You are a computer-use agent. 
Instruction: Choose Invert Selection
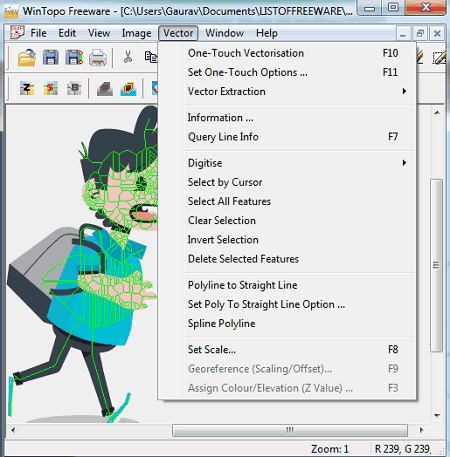[x=287, y=240]
